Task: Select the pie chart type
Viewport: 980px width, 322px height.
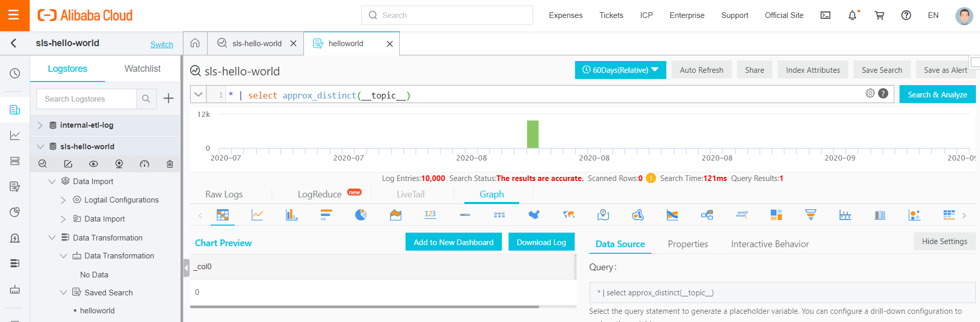Action: tap(361, 215)
